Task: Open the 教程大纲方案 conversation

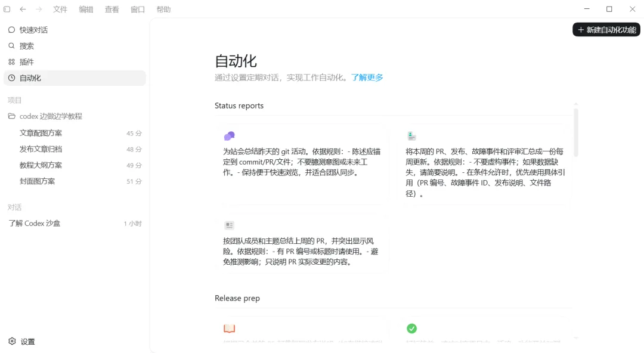Action: click(75, 165)
